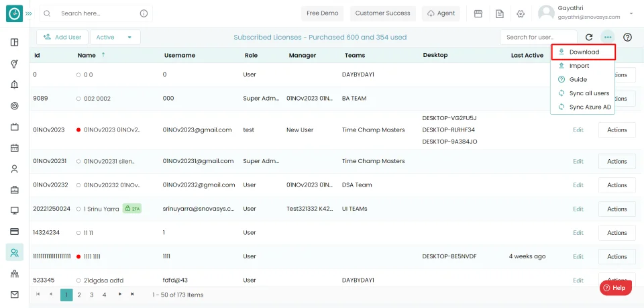
Task: Open the settings gear icon
Action: point(521,13)
